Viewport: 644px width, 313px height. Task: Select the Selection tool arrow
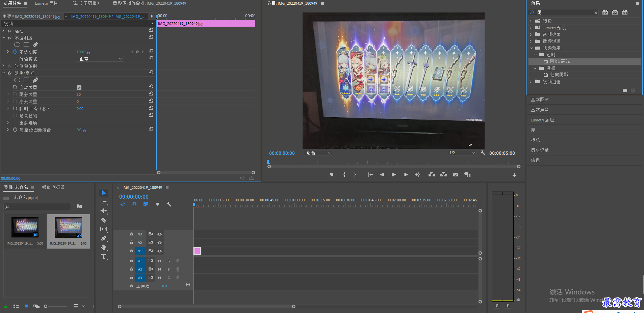click(104, 193)
